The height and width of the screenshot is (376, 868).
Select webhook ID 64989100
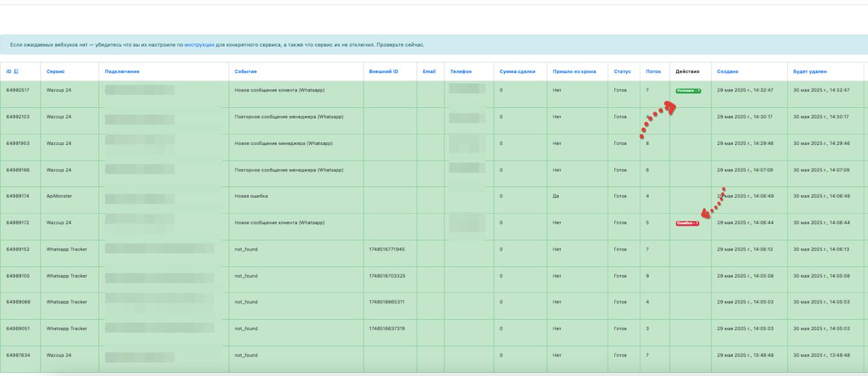click(17, 276)
